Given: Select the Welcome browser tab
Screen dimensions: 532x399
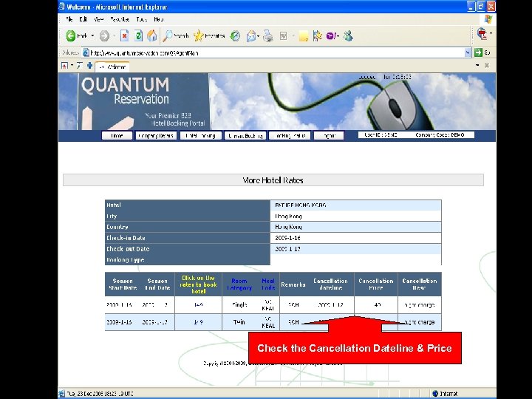Looking at the screenshot, I should click(x=112, y=66).
